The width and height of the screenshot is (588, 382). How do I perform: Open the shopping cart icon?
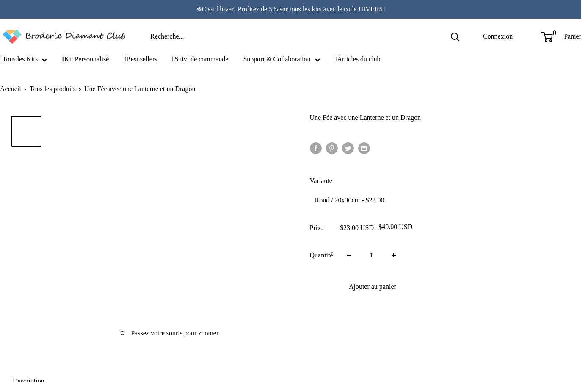click(547, 37)
